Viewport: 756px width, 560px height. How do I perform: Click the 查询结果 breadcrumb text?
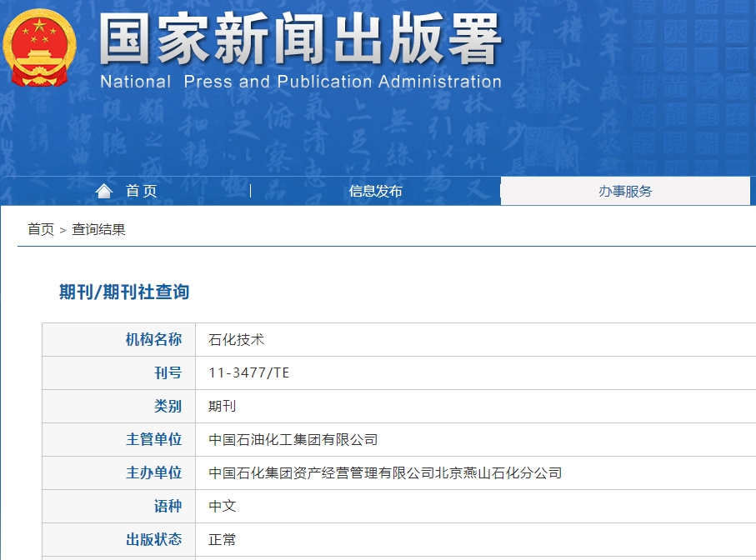coord(98,230)
